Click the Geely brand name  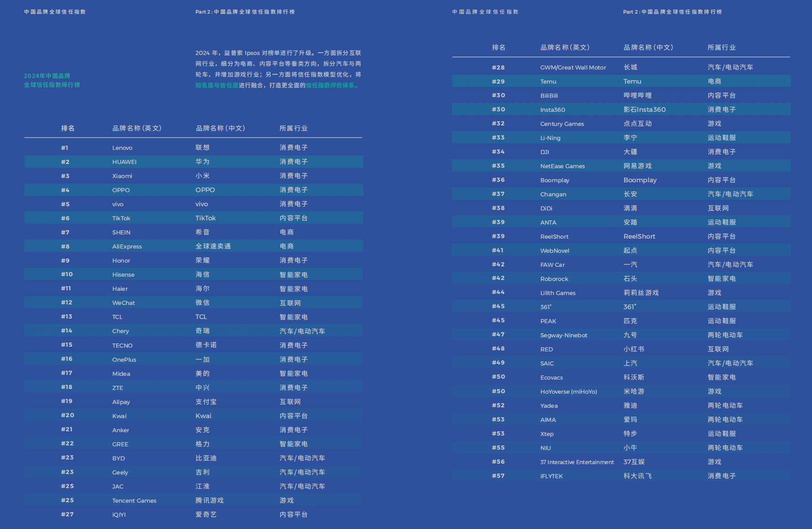click(120, 473)
